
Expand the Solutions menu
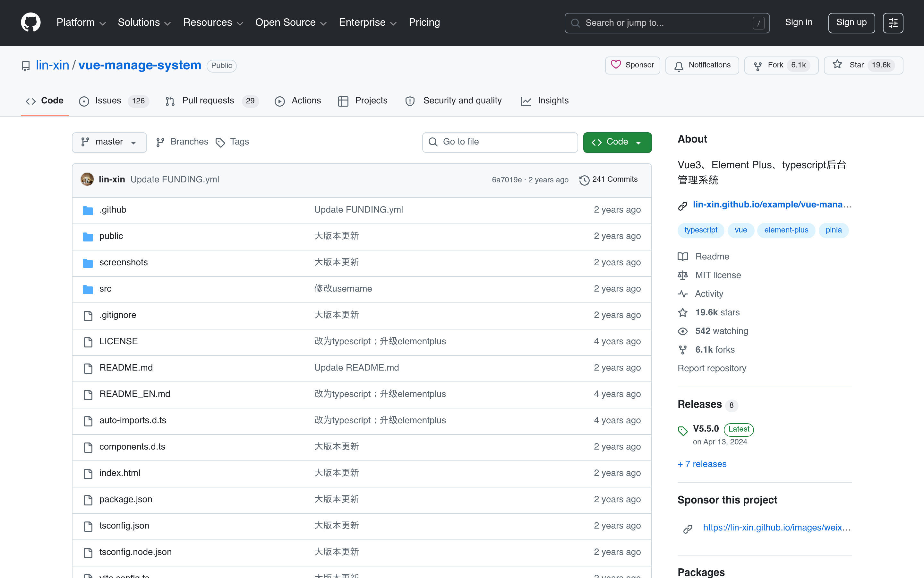tap(144, 22)
